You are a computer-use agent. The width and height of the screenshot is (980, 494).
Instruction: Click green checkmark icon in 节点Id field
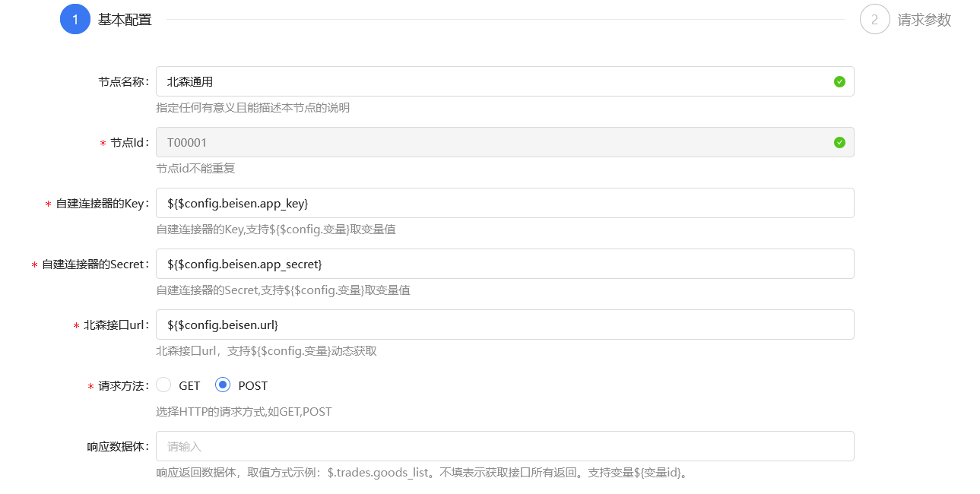pos(839,142)
